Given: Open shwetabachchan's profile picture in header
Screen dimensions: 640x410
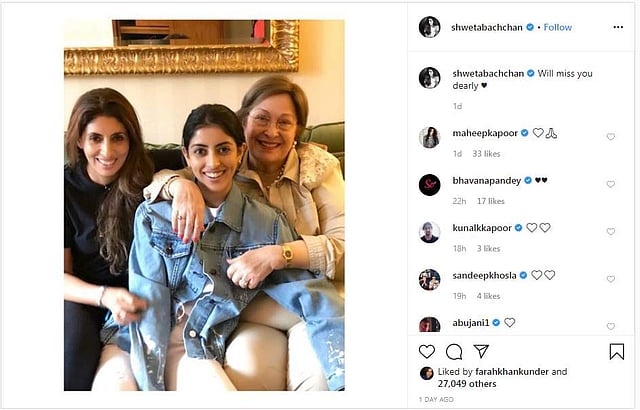Looking at the screenshot, I should coord(429,27).
